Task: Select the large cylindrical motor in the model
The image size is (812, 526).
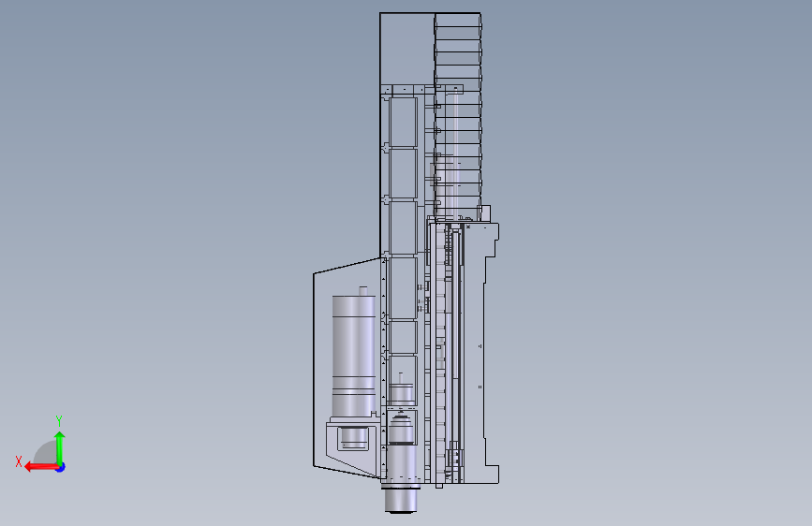Action: [354, 357]
